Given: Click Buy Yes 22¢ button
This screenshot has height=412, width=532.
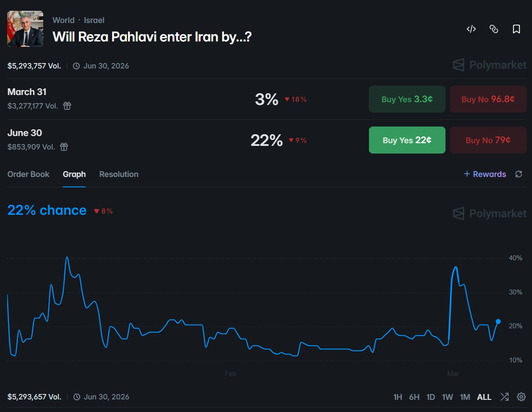Looking at the screenshot, I should (x=407, y=140).
